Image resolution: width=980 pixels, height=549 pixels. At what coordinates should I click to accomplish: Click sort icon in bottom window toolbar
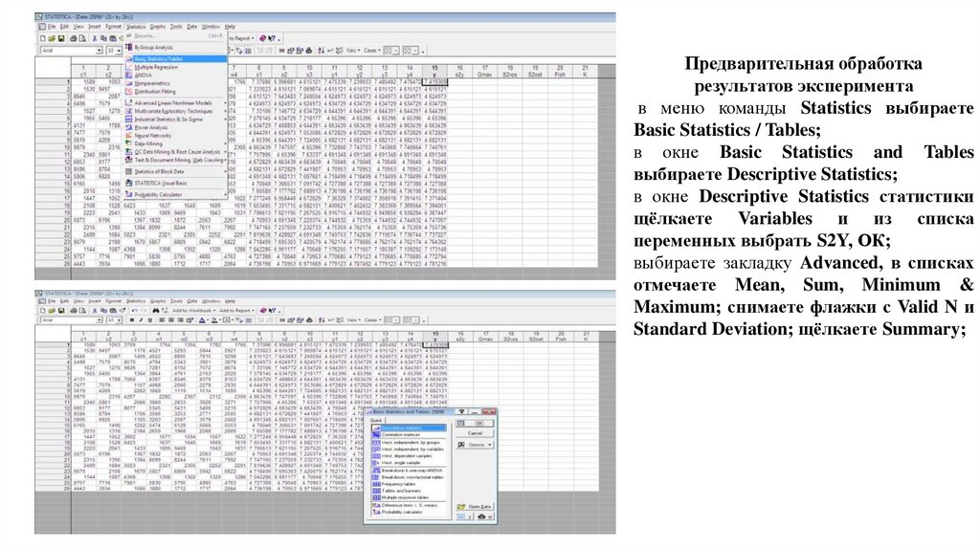322,319
